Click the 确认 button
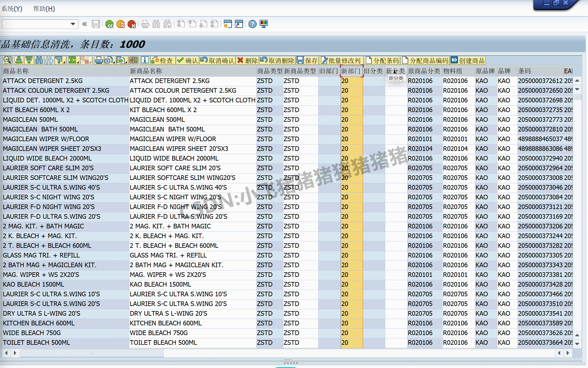 pyautogui.click(x=188, y=60)
